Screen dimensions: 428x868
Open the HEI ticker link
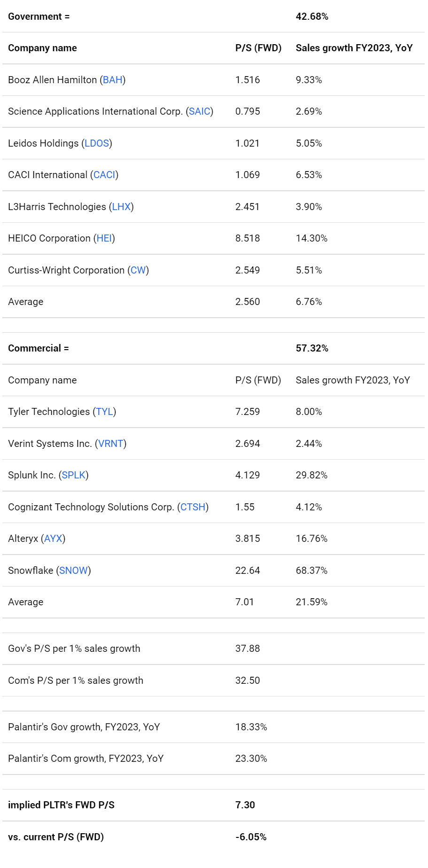[x=104, y=238]
